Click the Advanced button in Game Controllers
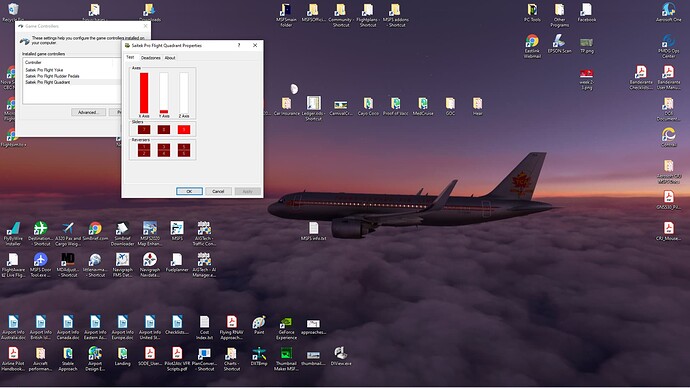690x388 pixels. point(88,112)
